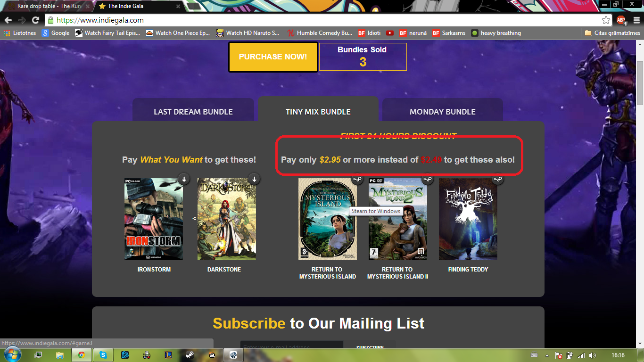Viewport: 644px width, 362px height.
Task: Open Mysterious Island 2 game cover
Action: point(398,219)
